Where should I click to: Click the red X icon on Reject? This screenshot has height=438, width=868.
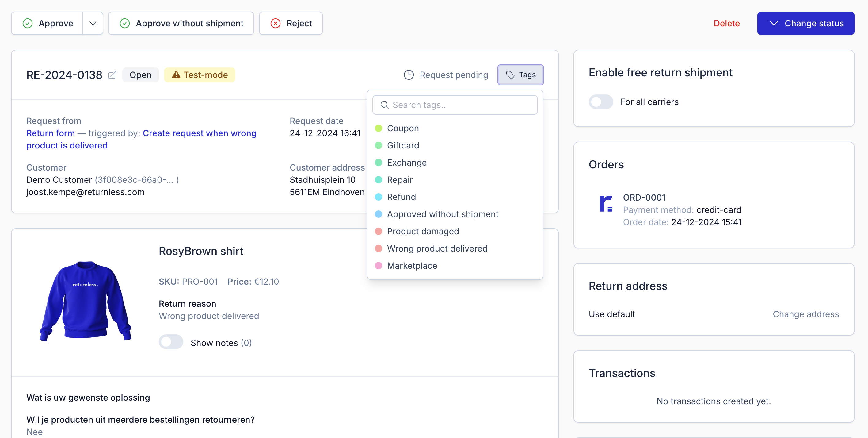coord(275,23)
